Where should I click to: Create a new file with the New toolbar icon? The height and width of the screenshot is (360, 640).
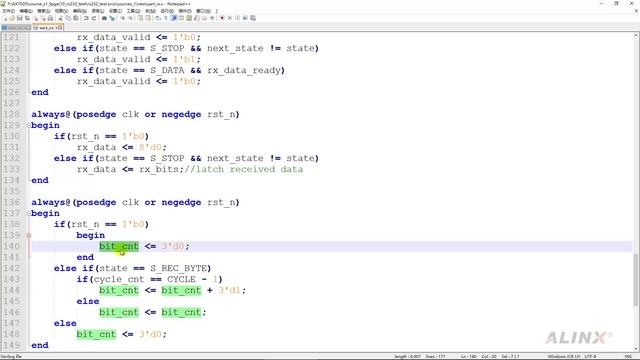pyautogui.click(x=4, y=18)
